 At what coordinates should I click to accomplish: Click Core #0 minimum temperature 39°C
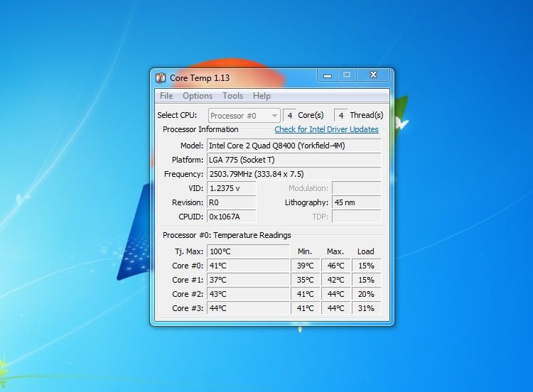306,266
